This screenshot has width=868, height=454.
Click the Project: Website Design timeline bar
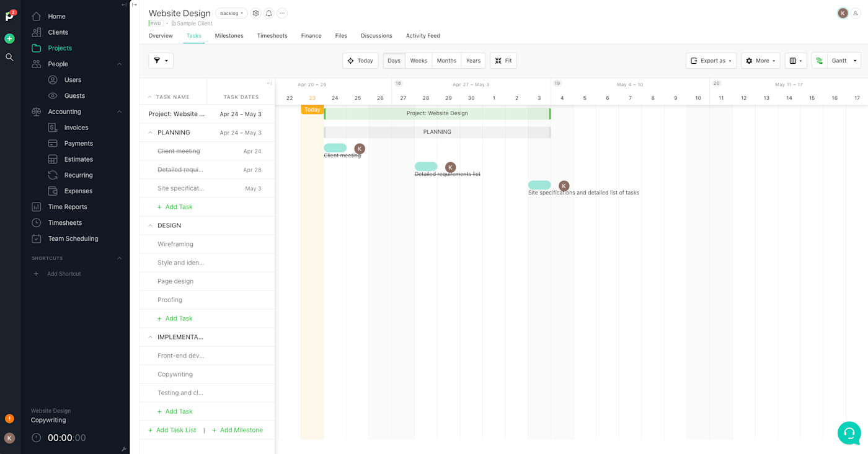coord(437,113)
